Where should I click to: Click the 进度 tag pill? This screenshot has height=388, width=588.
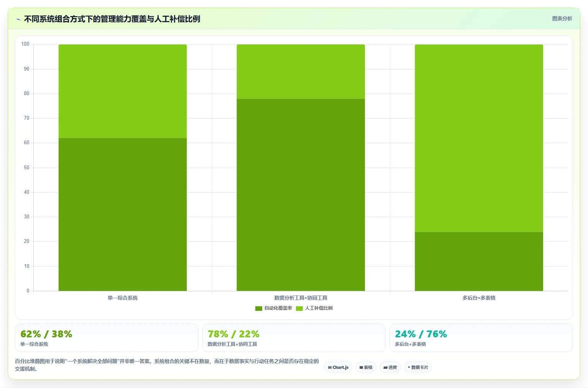click(x=390, y=367)
